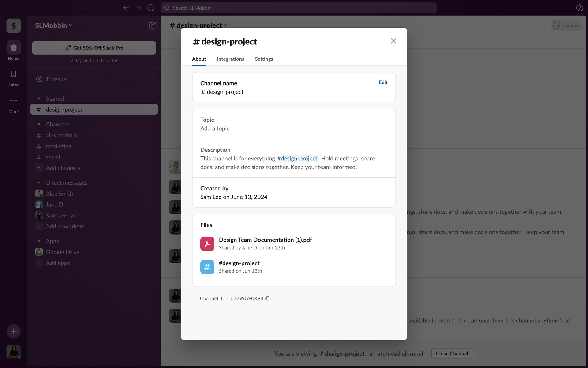The image size is (588, 368).
Task: Click the Search SLMobbin field
Action: [299, 8]
